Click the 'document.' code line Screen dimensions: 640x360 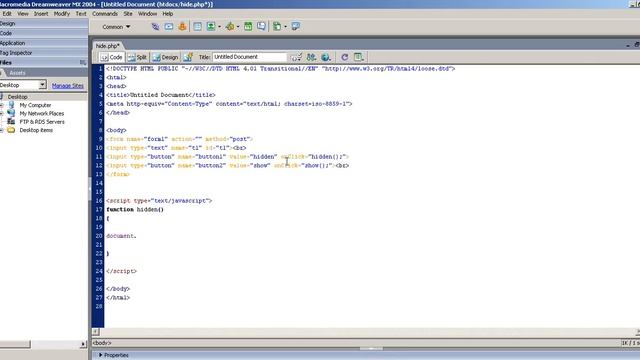coord(121,236)
